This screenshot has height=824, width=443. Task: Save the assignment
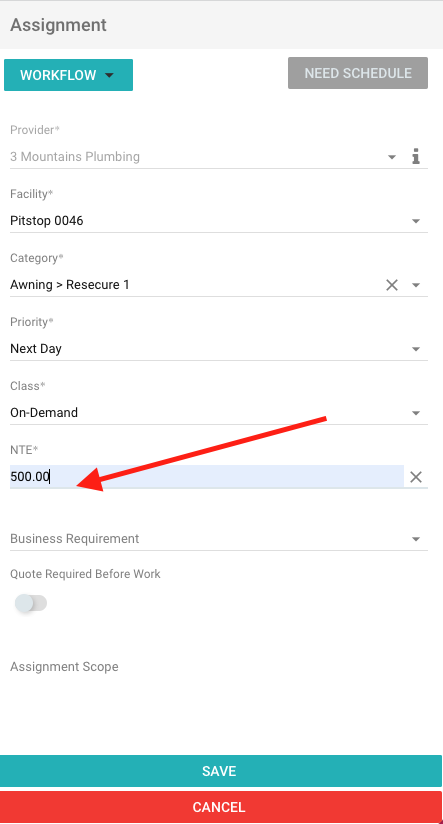tap(221, 771)
